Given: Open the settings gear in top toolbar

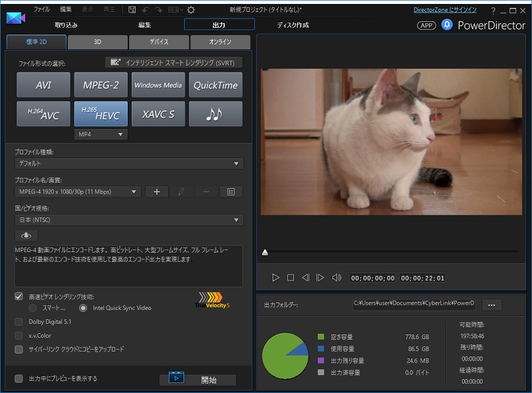Looking at the screenshot, I should 191,10.
